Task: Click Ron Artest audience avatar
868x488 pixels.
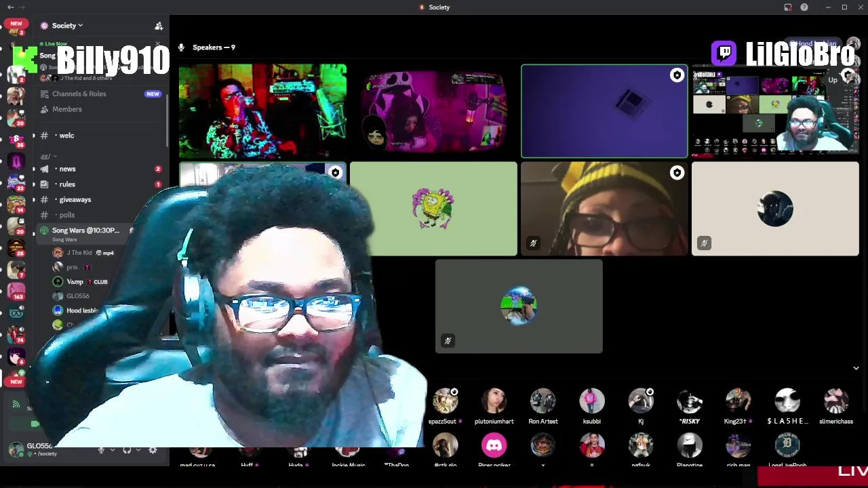Action: pos(543,401)
